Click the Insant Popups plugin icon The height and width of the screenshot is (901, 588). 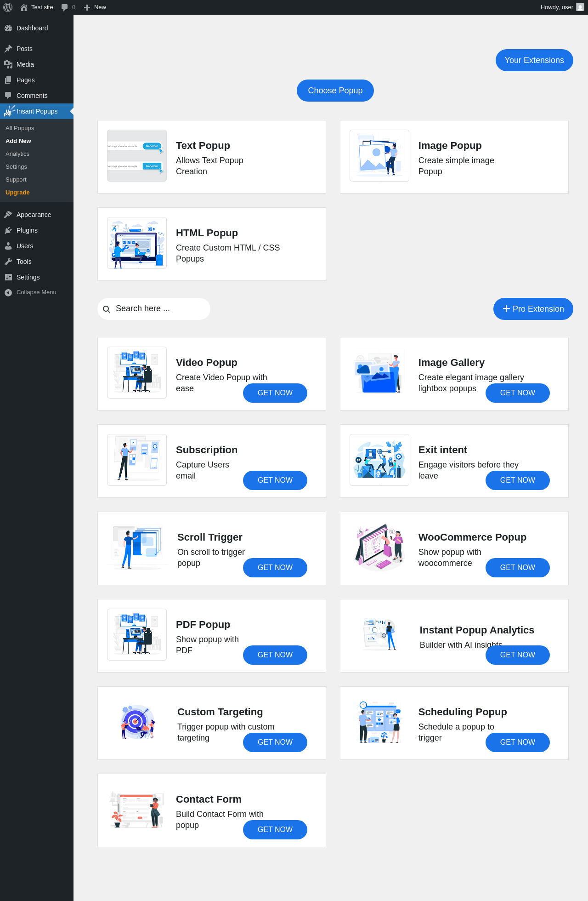9,111
